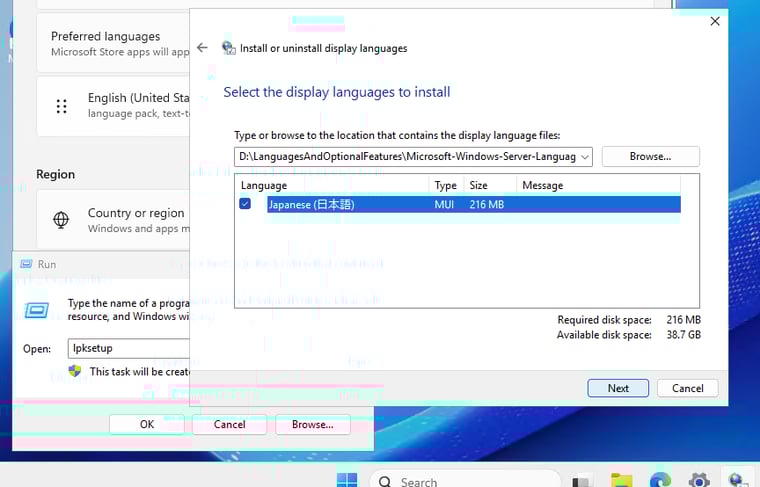Open File Explorer from the taskbar

(621, 480)
